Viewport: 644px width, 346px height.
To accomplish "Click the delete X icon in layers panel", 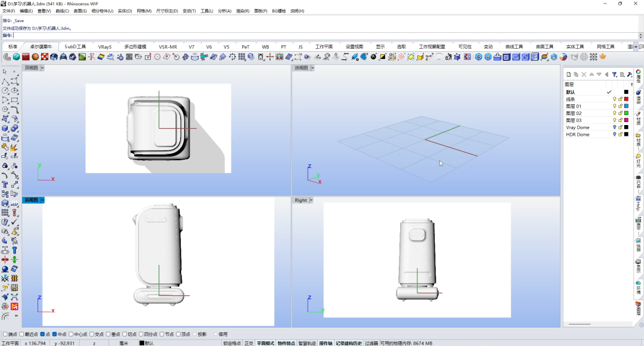I will tap(584, 74).
